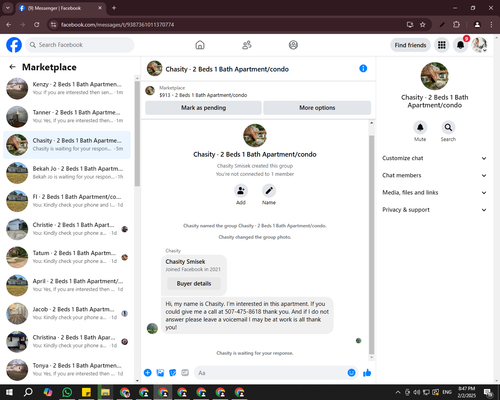Bookmark this page with star icon

(423, 25)
